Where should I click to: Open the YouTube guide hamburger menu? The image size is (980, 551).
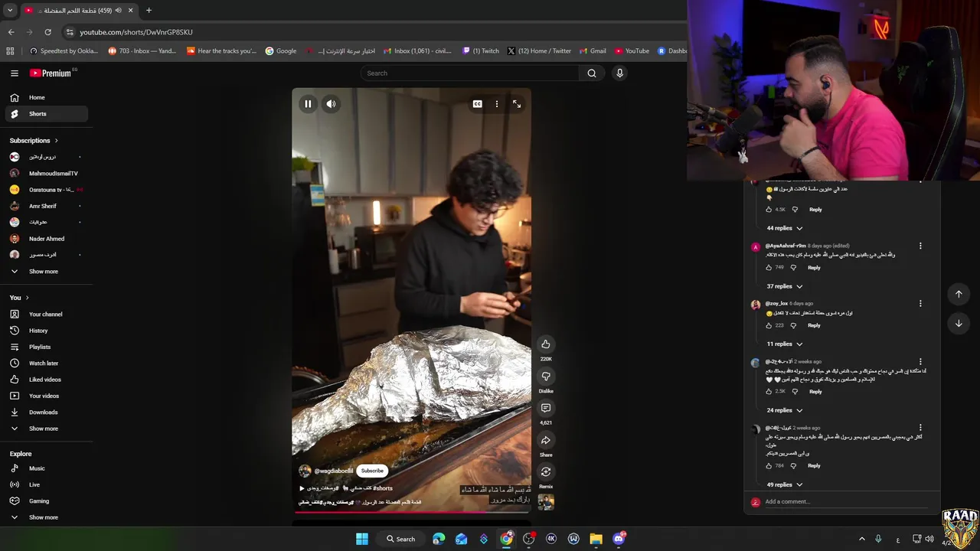(15, 73)
